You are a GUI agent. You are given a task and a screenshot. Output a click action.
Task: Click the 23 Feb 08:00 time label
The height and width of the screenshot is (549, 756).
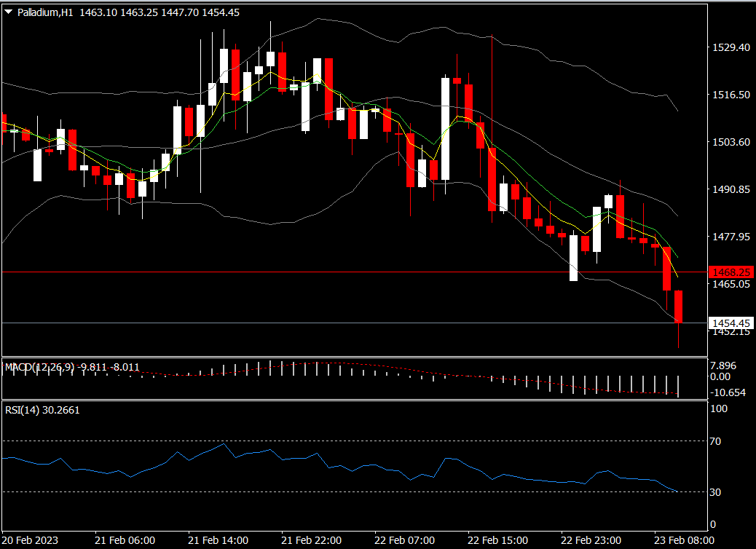[x=684, y=540]
